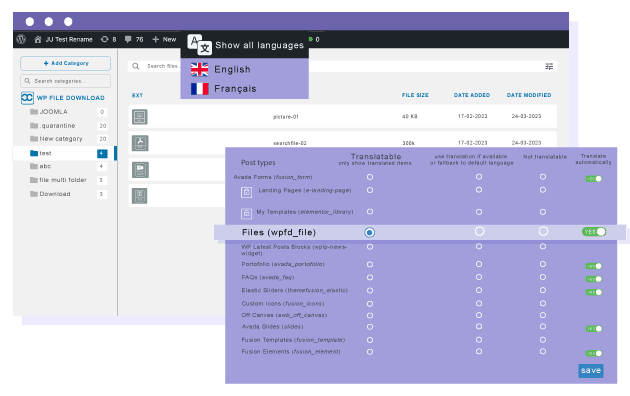Click the third file row's type icon

pyautogui.click(x=140, y=169)
